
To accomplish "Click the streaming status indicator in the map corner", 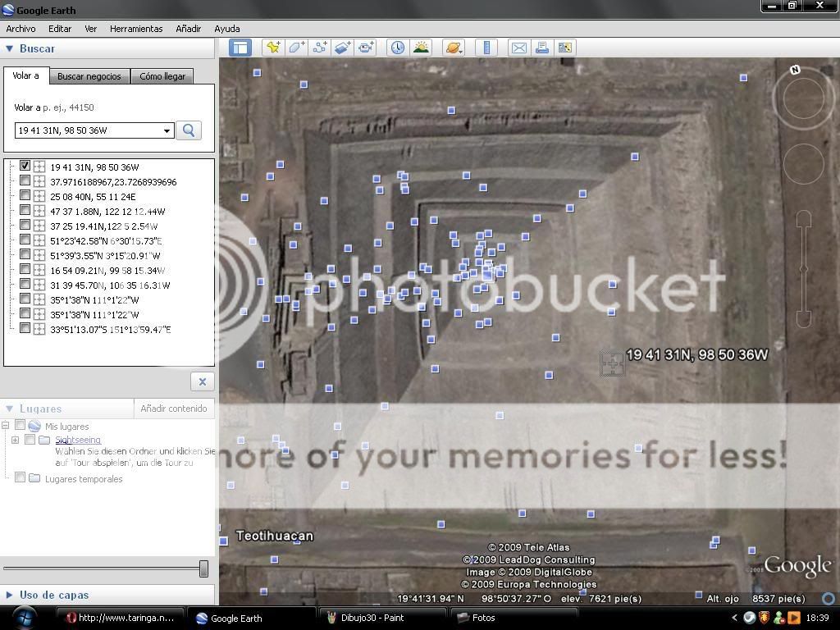I will pyautogui.click(x=829, y=598).
